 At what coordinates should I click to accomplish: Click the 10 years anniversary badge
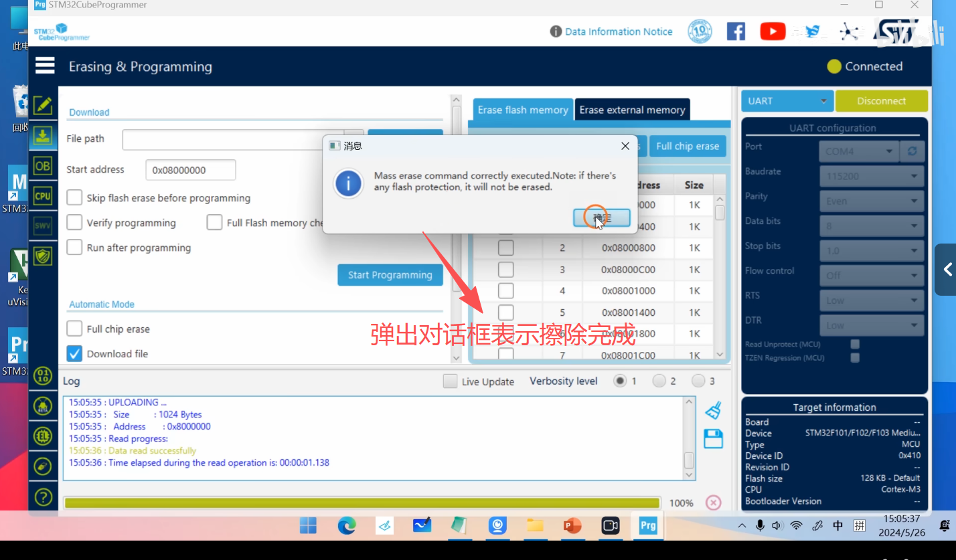pos(700,31)
